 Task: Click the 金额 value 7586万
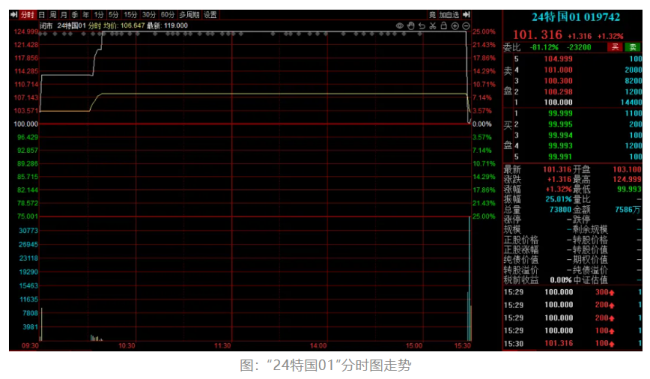(x=628, y=210)
